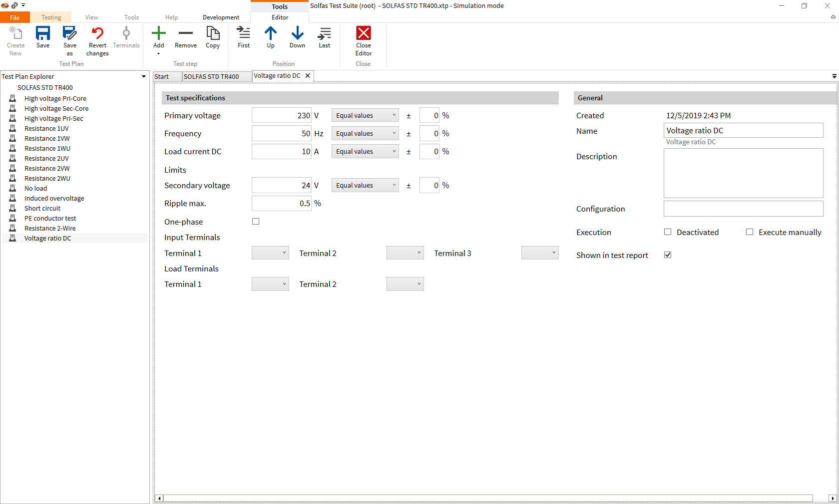Select SOLFAS STD TR400 root node

click(x=45, y=87)
